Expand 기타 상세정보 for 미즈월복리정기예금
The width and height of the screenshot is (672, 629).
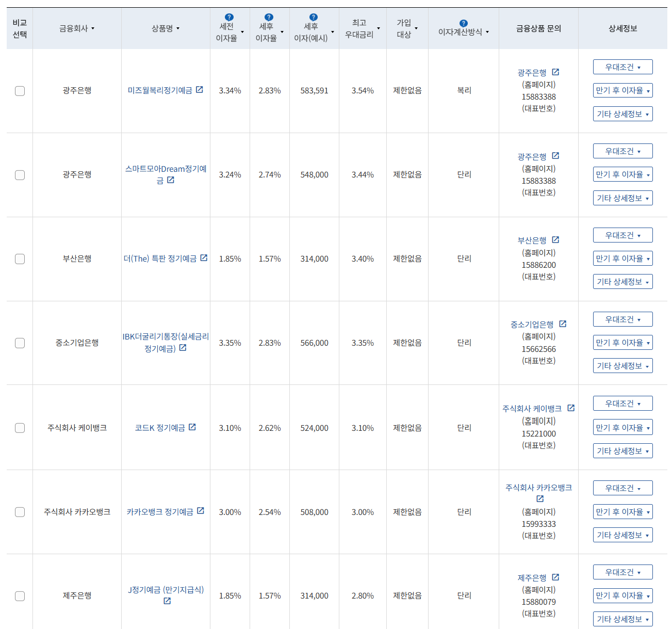pos(622,114)
